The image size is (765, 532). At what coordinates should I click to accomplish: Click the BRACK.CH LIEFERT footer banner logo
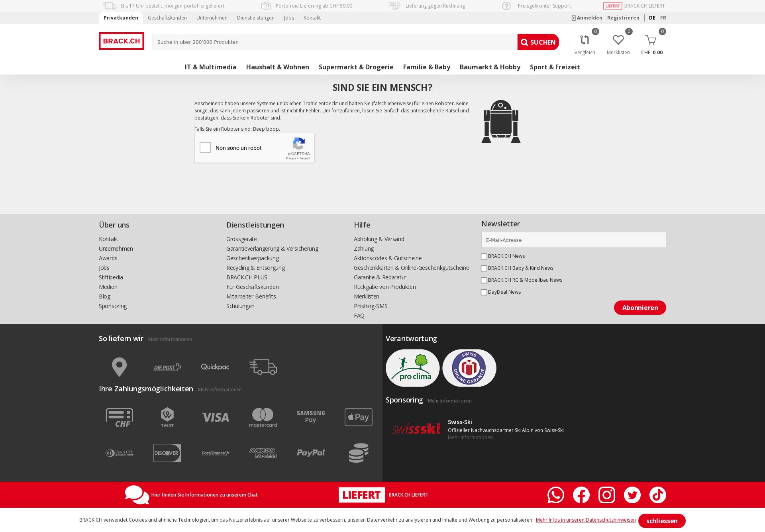[x=362, y=495]
